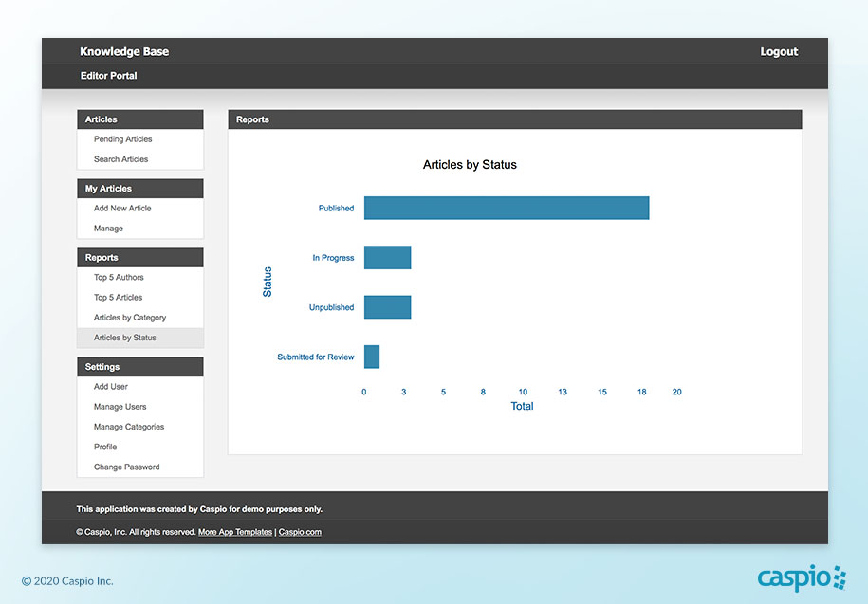Go to Manage Users
Screen dimensions: 868x604
point(120,407)
